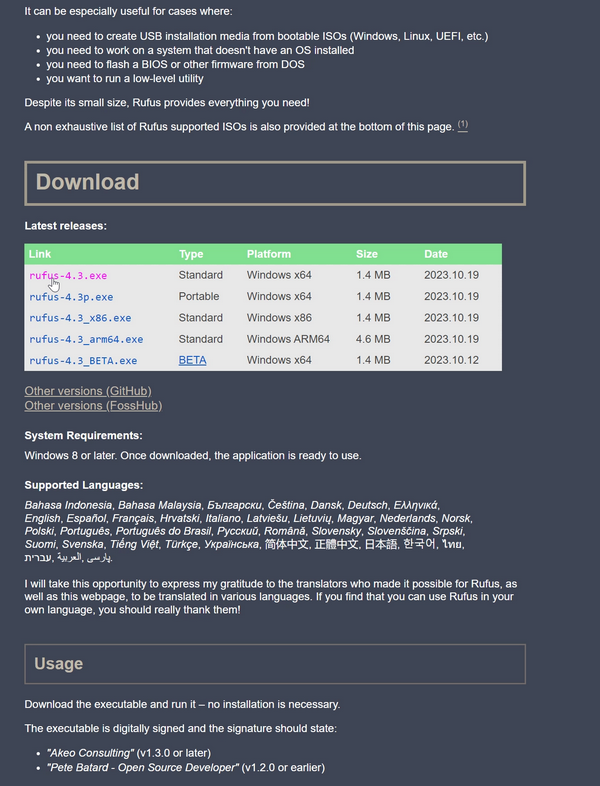This screenshot has height=786, width=600.
Task: Choose Bahasa Indonesia language
Action: tap(69, 505)
